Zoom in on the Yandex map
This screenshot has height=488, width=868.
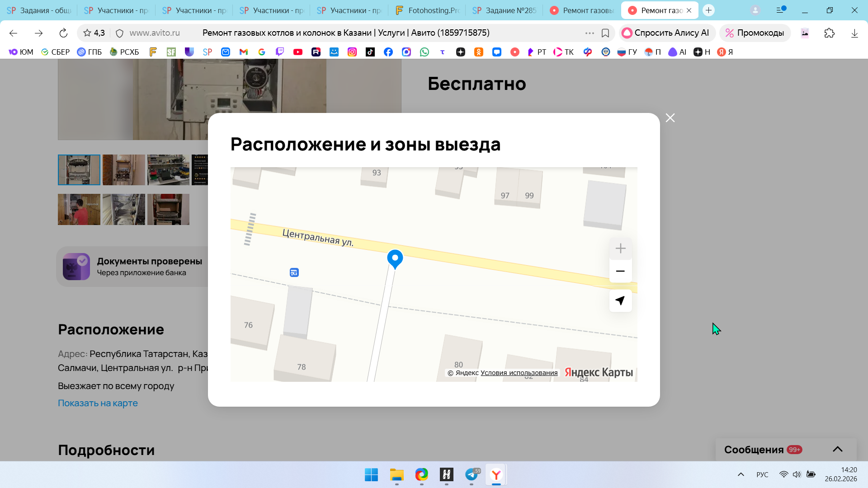pos(620,249)
